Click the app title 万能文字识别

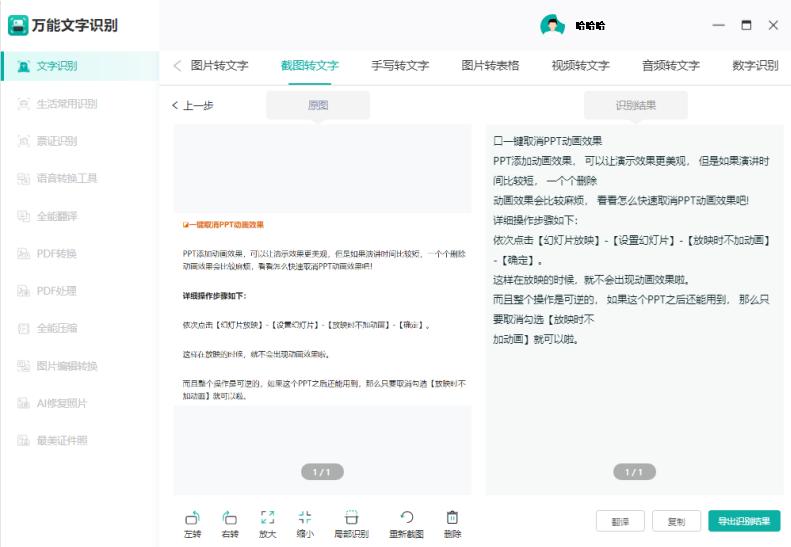coord(75,25)
